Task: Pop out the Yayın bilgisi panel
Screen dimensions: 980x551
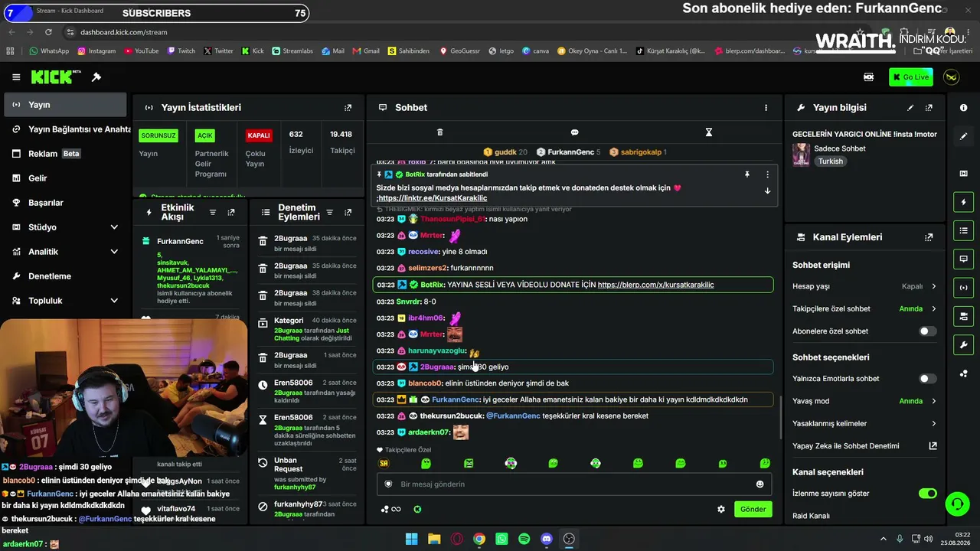Action: tap(929, 108)
